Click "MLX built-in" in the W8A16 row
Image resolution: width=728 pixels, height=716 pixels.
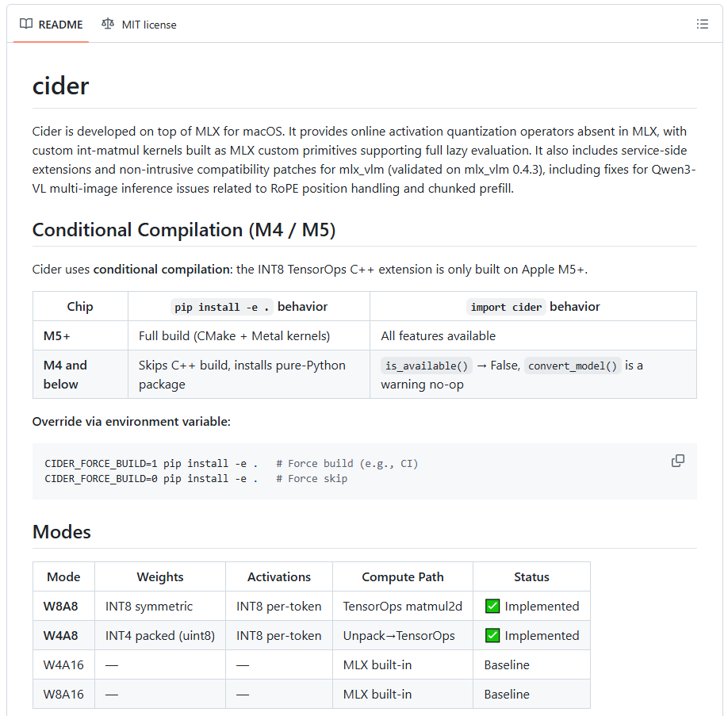pyautogui.click(x=377, y=694)
